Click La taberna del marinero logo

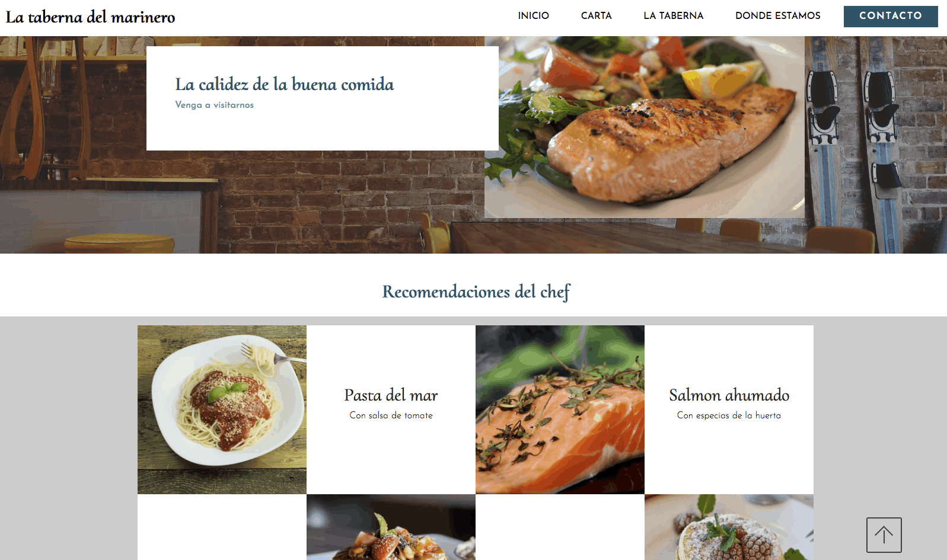pos(90,17)
